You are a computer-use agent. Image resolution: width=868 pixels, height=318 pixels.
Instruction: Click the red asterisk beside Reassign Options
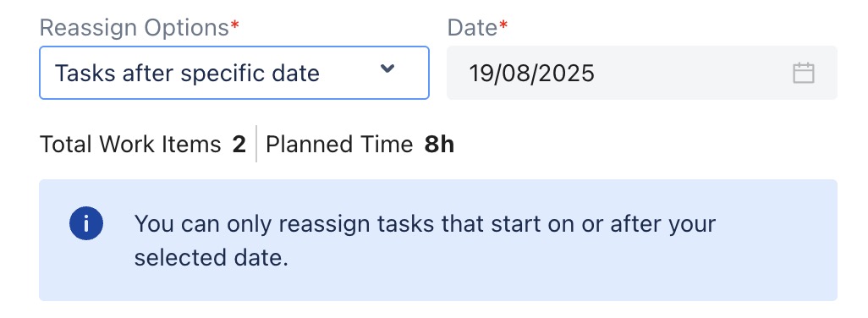point(234,25)
